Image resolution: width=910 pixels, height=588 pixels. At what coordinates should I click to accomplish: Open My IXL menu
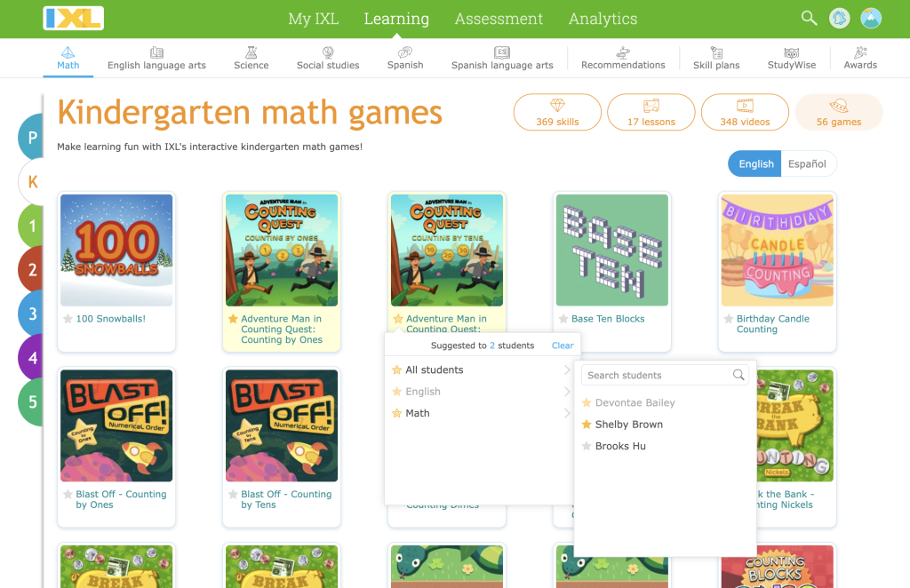tap(314, 19)
